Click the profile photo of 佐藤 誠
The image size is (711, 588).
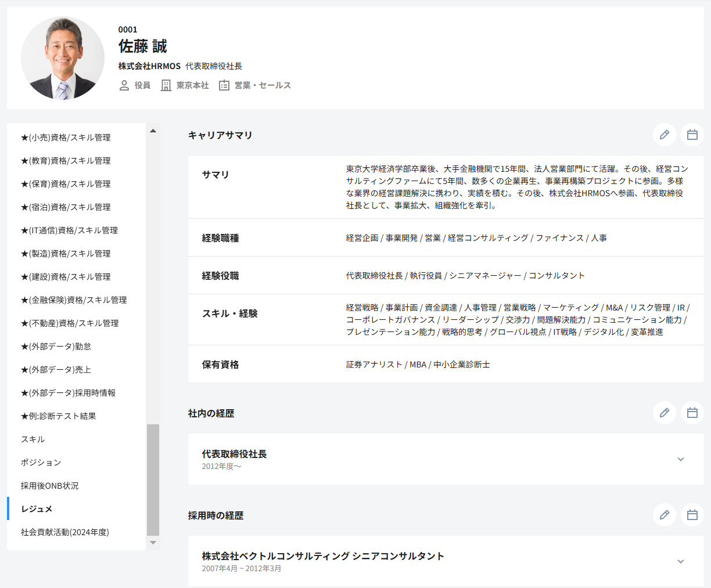coord(63,58)
